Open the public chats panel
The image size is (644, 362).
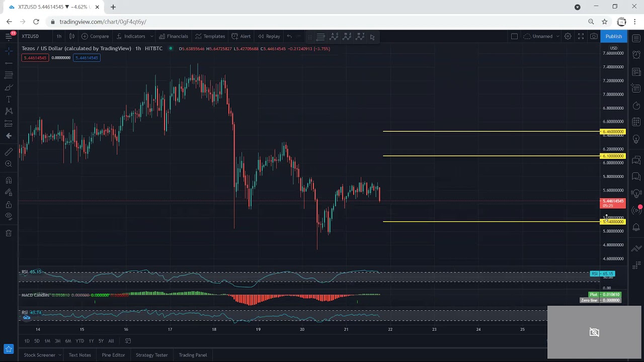coord(636,160)
